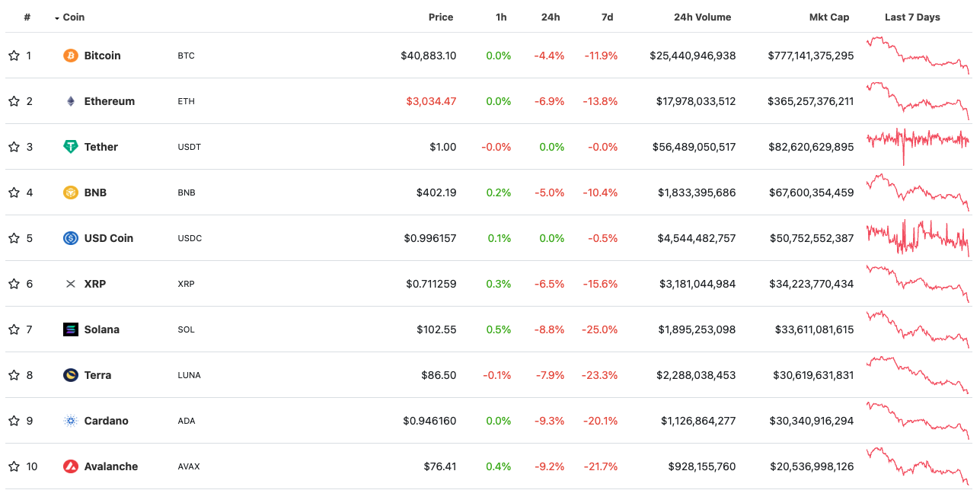Click the Tether logo icon
This screenshot has height=490, width=980.
coord(71,147)
